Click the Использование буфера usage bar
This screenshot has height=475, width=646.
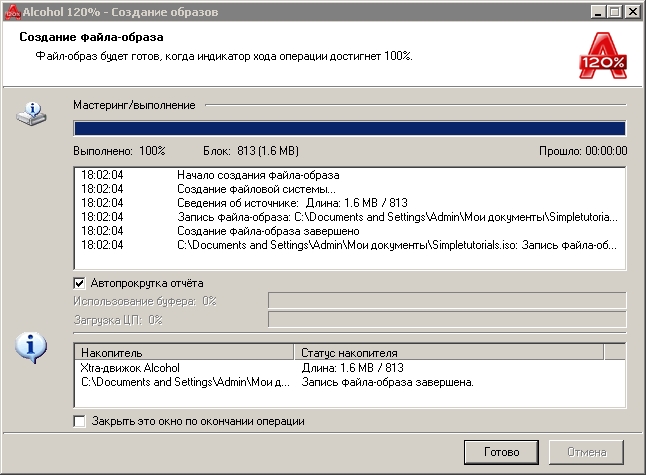click(447, 300)
